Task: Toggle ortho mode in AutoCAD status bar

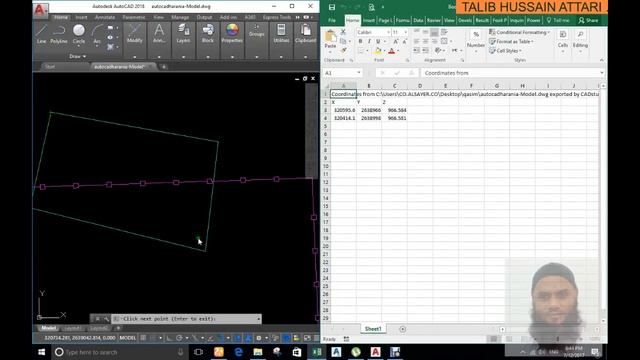Action: (x=169, y=338)
